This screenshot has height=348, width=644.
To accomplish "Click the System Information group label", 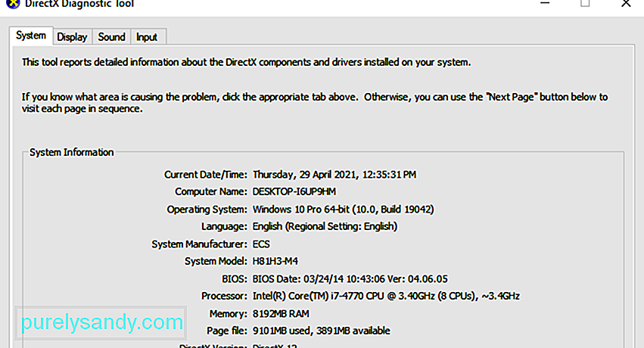I will (71, 152).
